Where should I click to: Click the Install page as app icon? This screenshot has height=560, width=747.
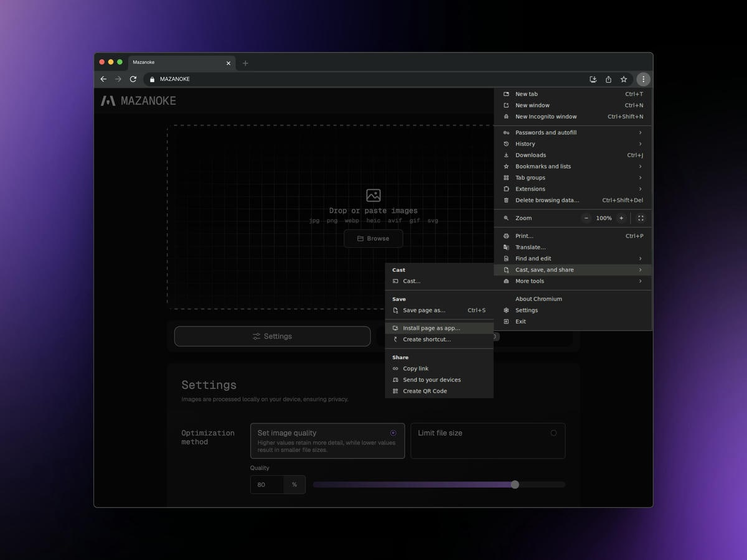pyautogui.click(x=395, y=328)
